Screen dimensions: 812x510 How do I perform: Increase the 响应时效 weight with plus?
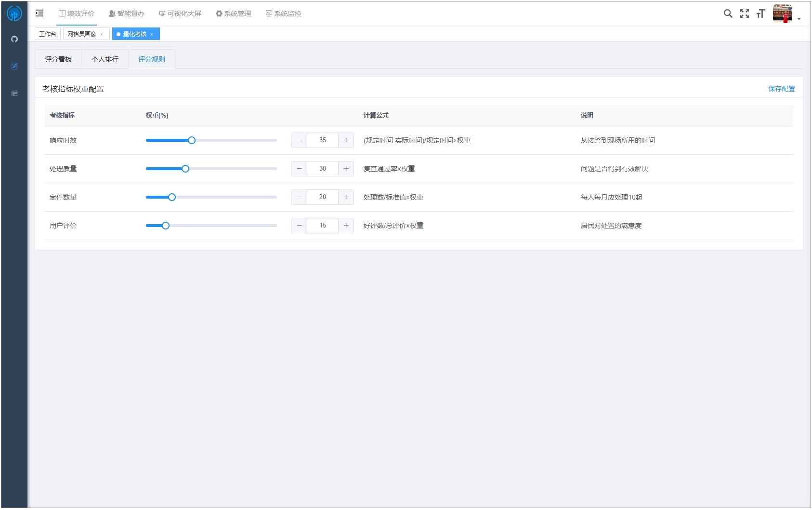pyautogui.click(x=346, y=140)
